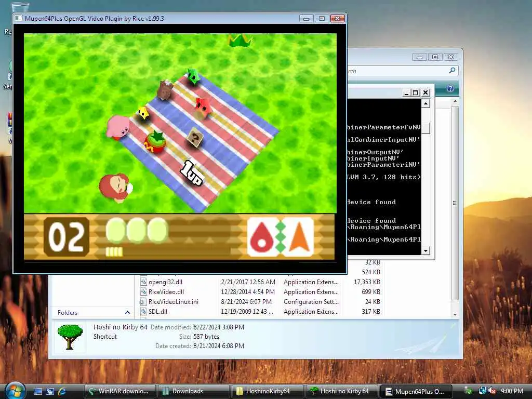
Task: Select the opengl32.dll file name
Action: click(165, 282)
